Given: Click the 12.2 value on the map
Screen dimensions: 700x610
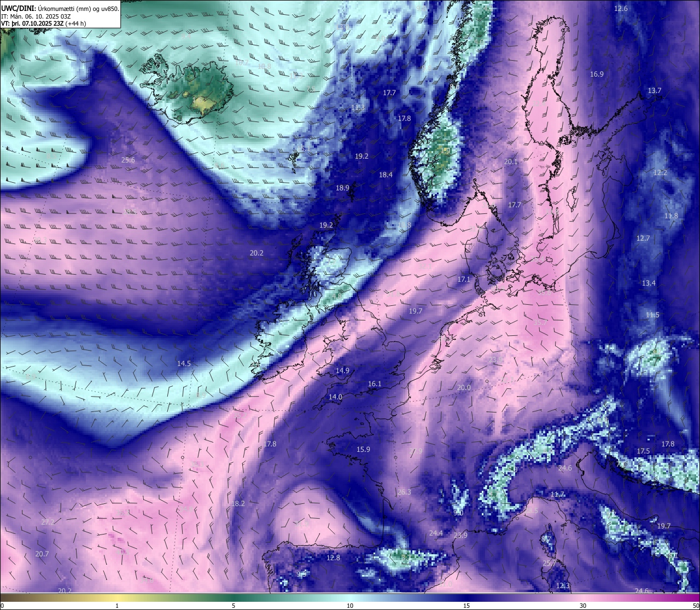Looking at the screenshot, I should click(660, 173).
